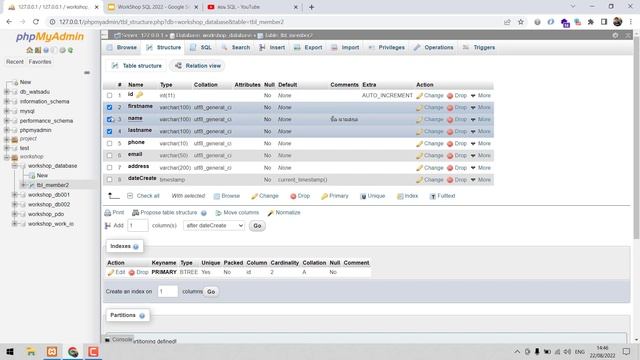Open More menu for the id column
Viewport: 640px width, 360px height.
[480, 96]
